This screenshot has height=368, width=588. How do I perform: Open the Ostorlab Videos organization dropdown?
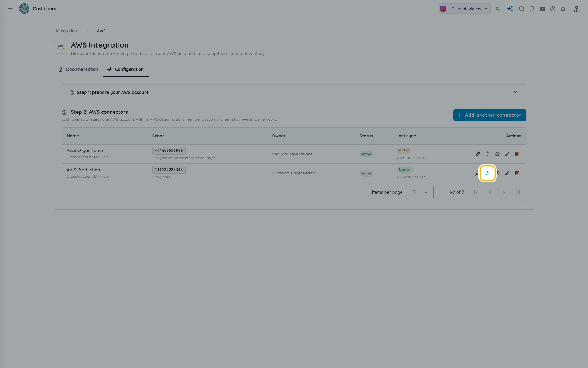point(464,9)
